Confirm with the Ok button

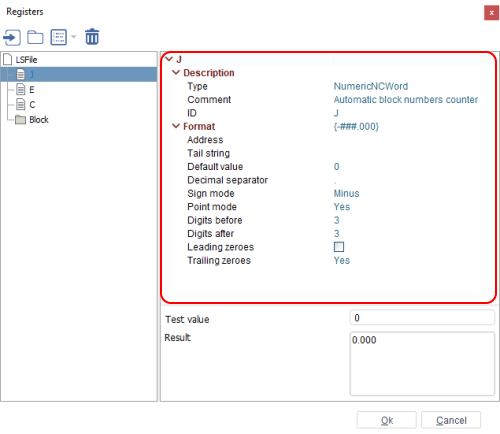[x=387, y=420]
